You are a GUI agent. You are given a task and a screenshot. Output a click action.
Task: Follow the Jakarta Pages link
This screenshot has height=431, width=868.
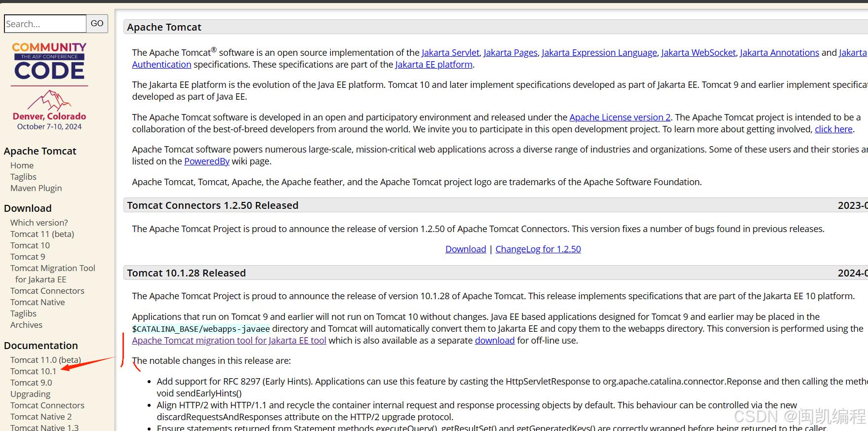[x=511, y=53]
